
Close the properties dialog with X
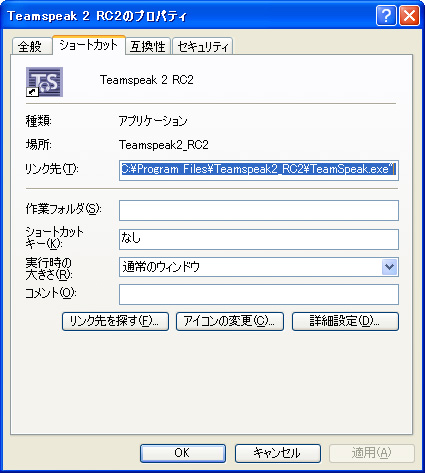point(409,15)
